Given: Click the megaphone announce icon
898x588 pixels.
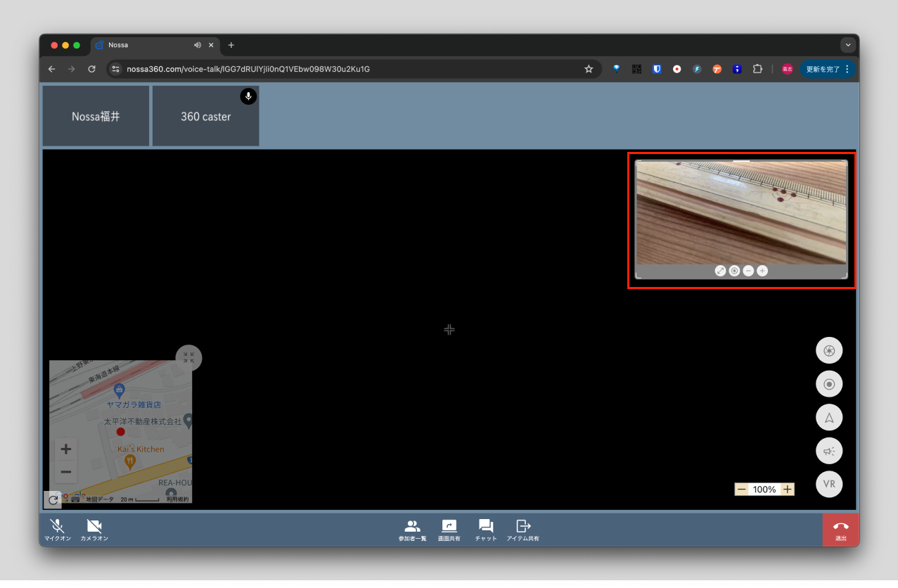Looking at the screenshot, I should 828,451.
